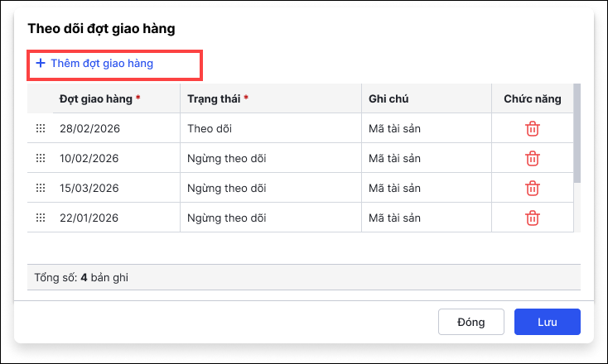Delete the 22/01/2026 delivery row
608x364 pixels.
click(533, 218)
